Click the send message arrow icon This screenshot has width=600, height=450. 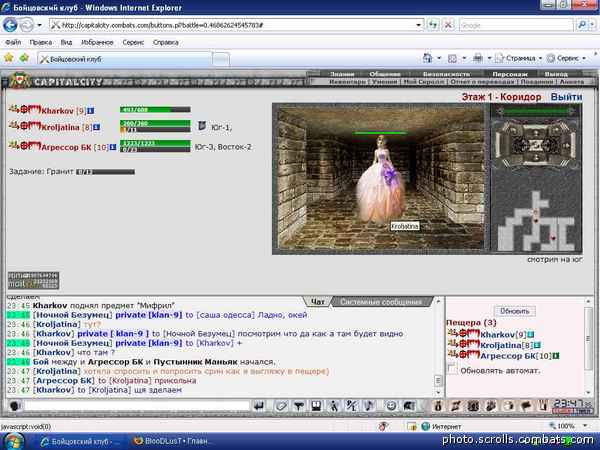(x=259, y=406)
